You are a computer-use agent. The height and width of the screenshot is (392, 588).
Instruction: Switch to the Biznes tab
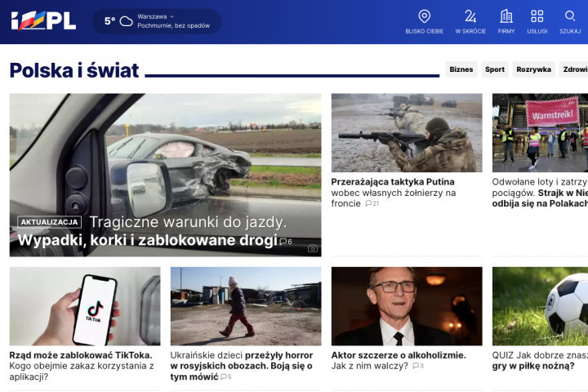(x=461, y=69)
